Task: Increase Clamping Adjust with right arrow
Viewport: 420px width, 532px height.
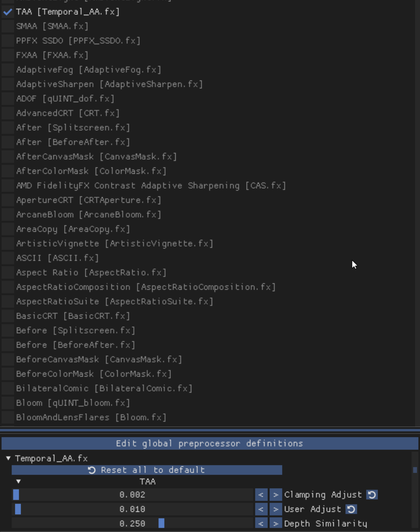Action: (x=275, y=495)
